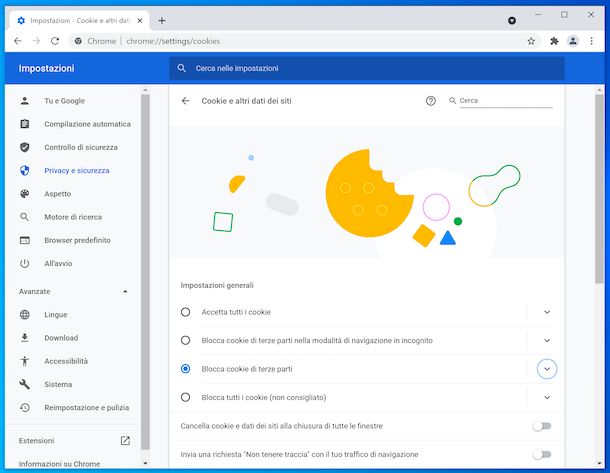Click the browser forward arrow
This screenshot has height=473, width=610.
36,41
